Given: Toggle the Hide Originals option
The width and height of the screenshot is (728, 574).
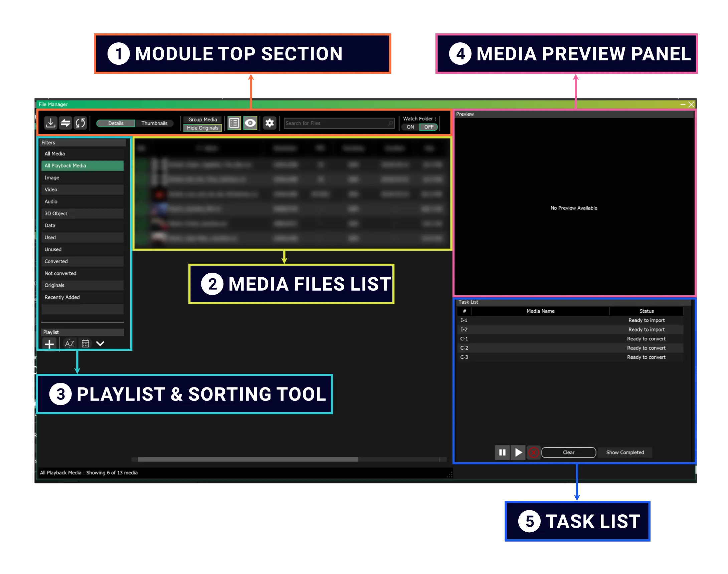Looking at the screenshot, I should point(202,128).
